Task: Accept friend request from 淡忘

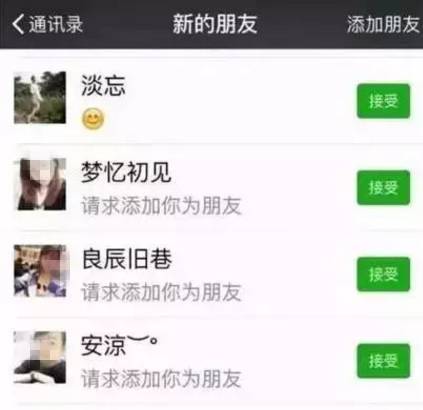Action: (383, 101)
